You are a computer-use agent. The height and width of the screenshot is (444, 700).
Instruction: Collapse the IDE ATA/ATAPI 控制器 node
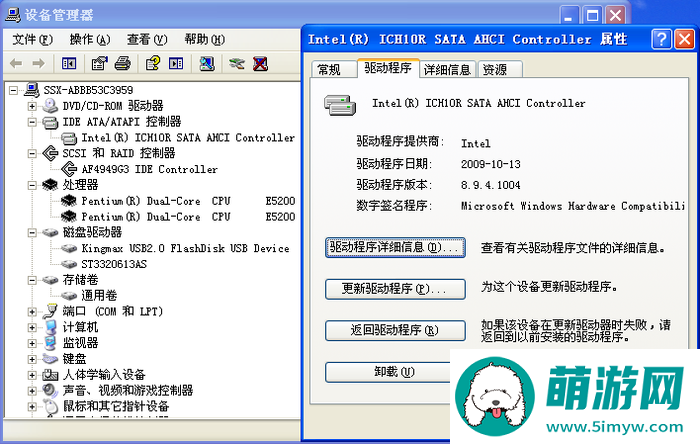32,122
